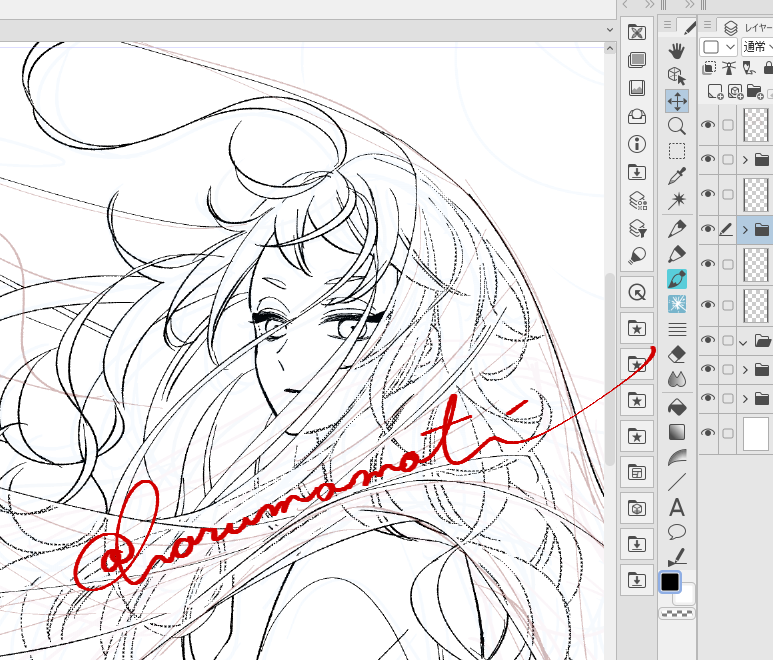Click the white paper layer thumbnail
The image size is (773, 660).
click(756, 433)
